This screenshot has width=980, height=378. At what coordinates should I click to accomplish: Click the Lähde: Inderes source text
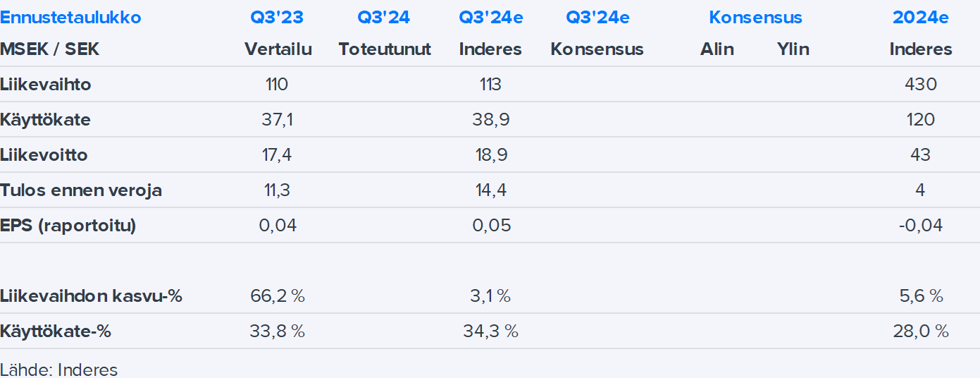59,370
